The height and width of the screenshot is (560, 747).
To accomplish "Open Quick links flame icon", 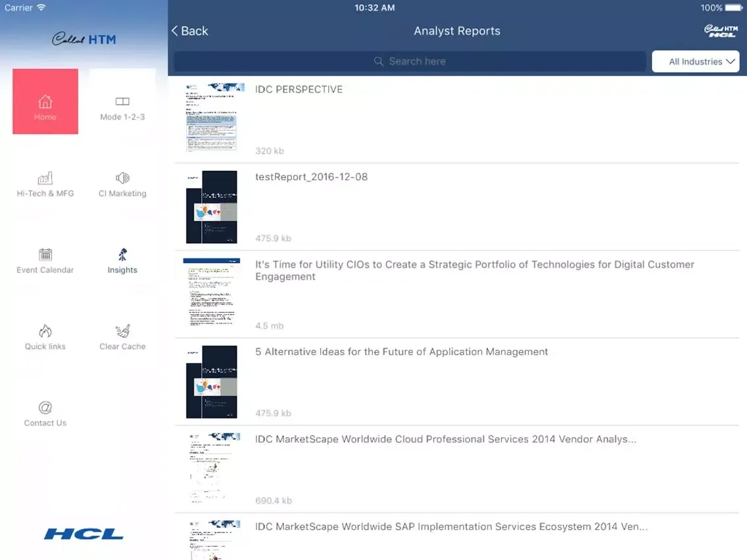I will pos(45,331).
